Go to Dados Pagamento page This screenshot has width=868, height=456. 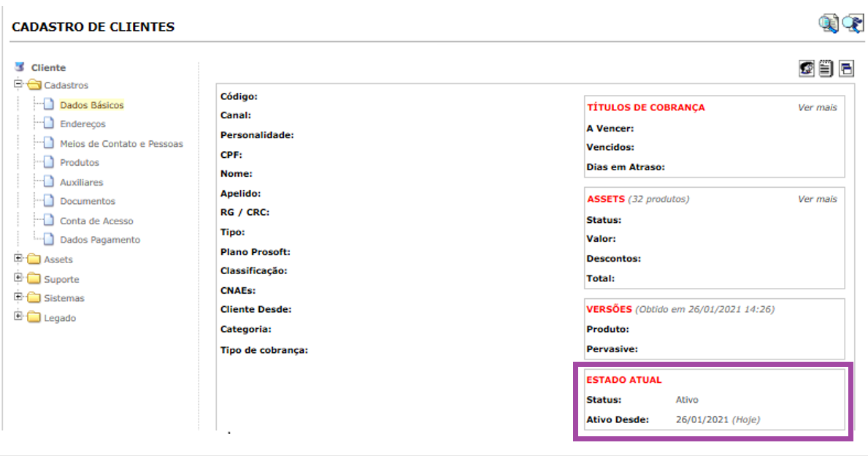[x=99, y=240]
